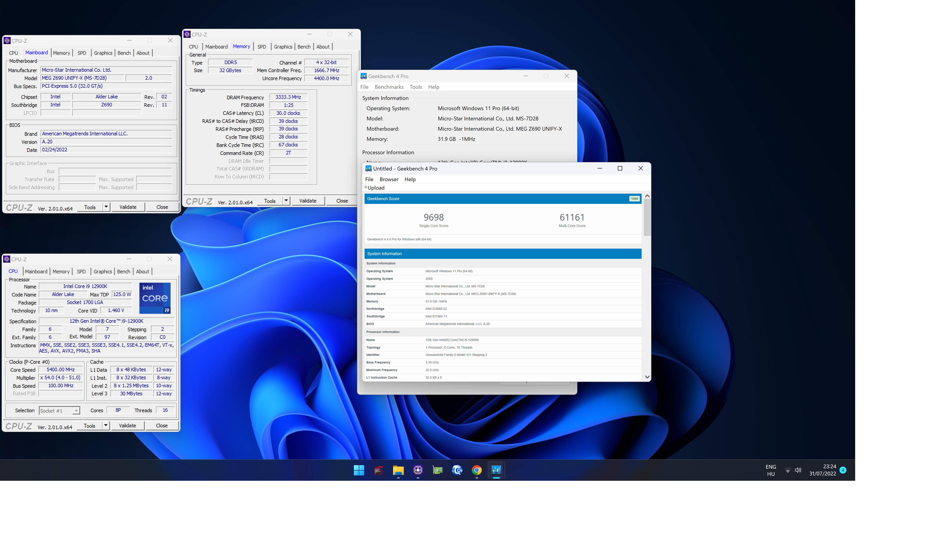The width and height of the screenshot is (930, 560).
Task: Switch to the SPD tab in the Mainboard CPU-Z window
Action: pos(82,53)
